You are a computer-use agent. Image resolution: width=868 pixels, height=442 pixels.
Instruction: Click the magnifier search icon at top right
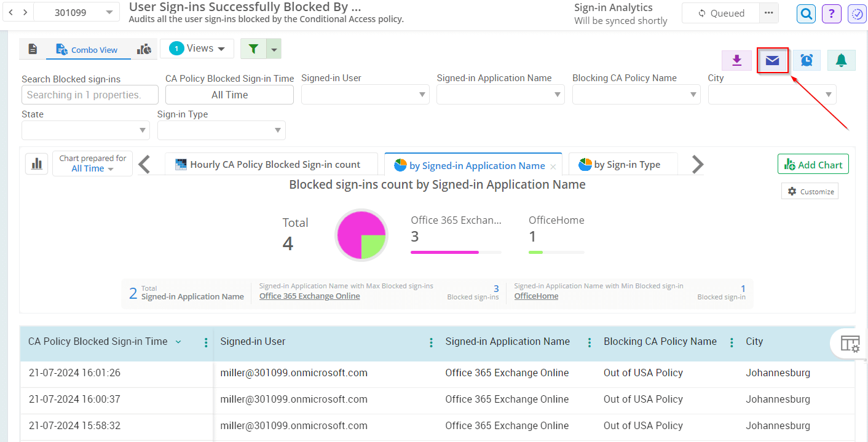point(806,13)
